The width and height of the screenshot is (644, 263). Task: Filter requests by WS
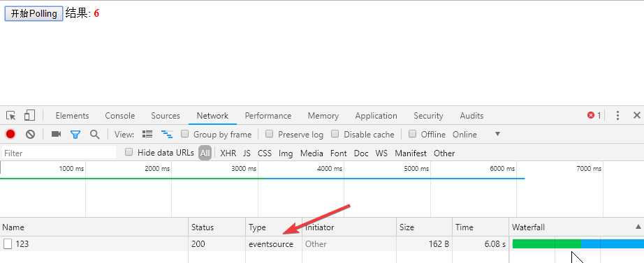(381, 153)
